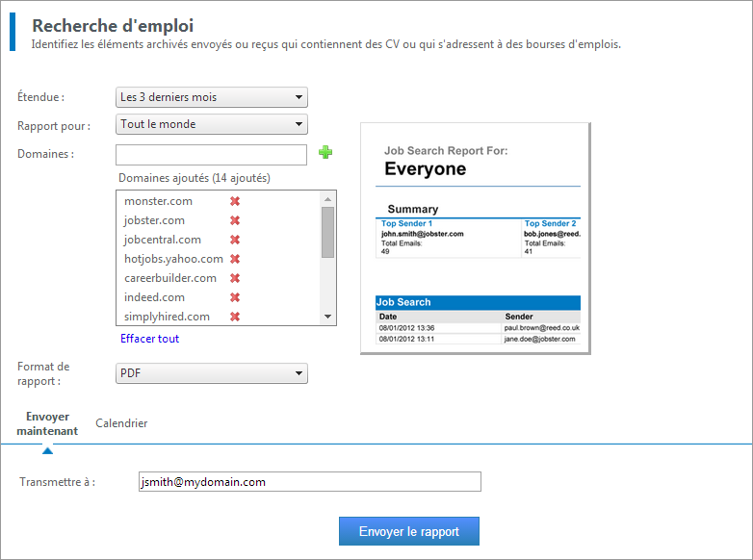Open the Rapport pour dropdown
The height and width of the screenshot is (560, 753).
(211, 124)
